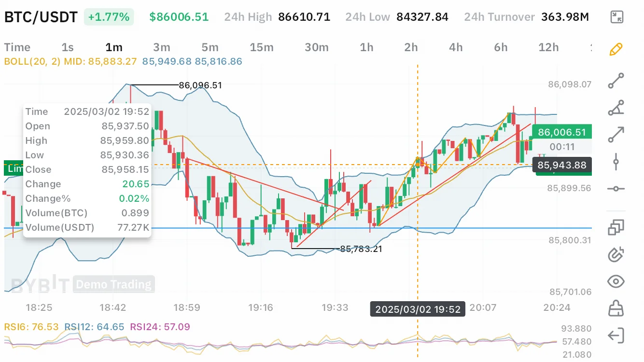Select the vertical line tool
The height and width of the screenshot is (362, 644).
click(616, 162)
